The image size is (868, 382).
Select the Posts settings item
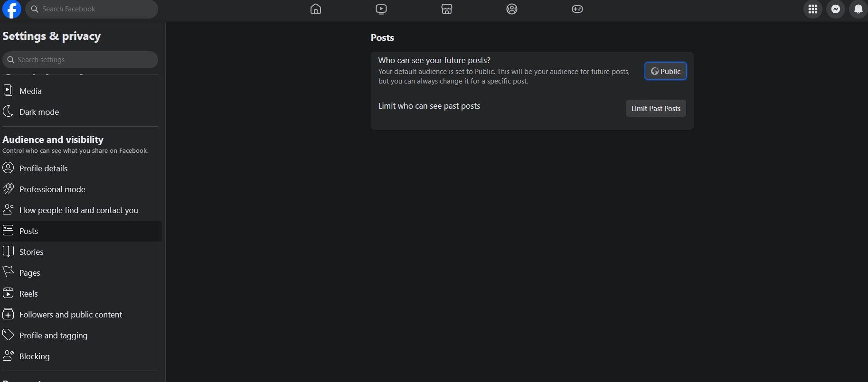coord(81,231)
